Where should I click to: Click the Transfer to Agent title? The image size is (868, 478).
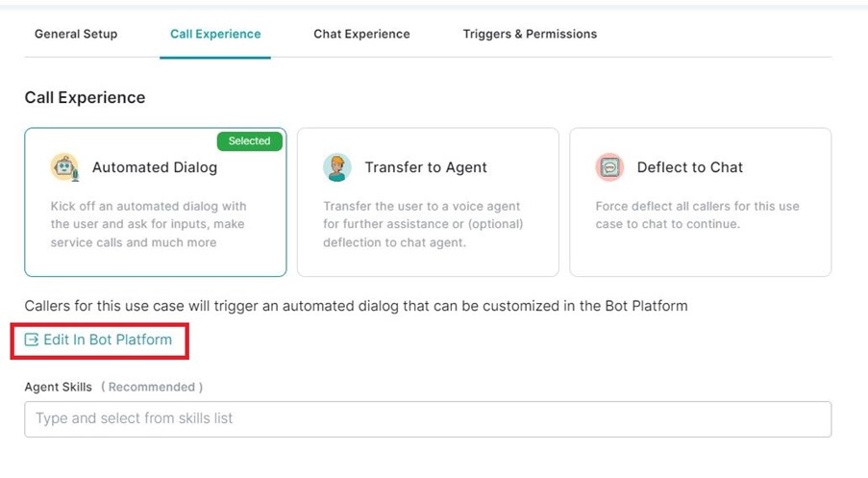(426, 167)
